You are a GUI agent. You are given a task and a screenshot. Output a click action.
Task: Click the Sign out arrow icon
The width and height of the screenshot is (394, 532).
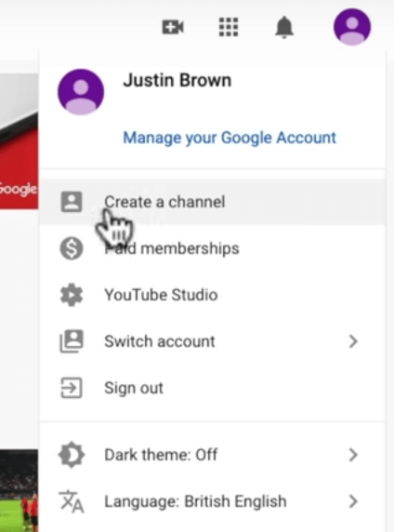coord(72,388)
